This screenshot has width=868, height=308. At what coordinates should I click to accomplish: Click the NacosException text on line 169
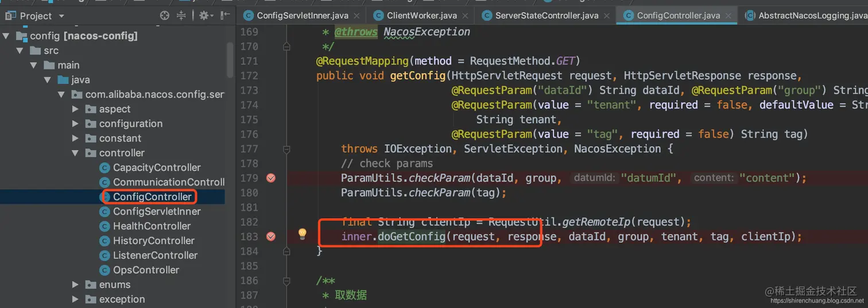click(x=427, y=32)
